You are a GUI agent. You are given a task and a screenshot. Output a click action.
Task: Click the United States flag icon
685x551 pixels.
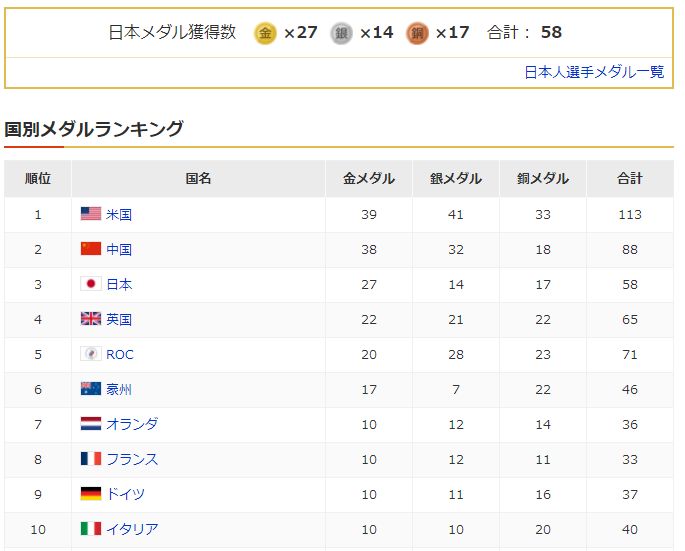[91, 214]
